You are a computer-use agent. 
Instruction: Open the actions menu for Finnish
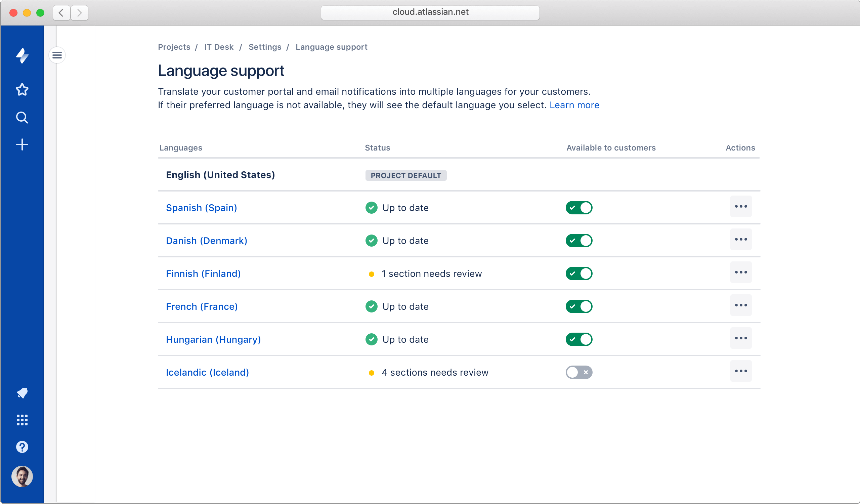pos(740,272)
